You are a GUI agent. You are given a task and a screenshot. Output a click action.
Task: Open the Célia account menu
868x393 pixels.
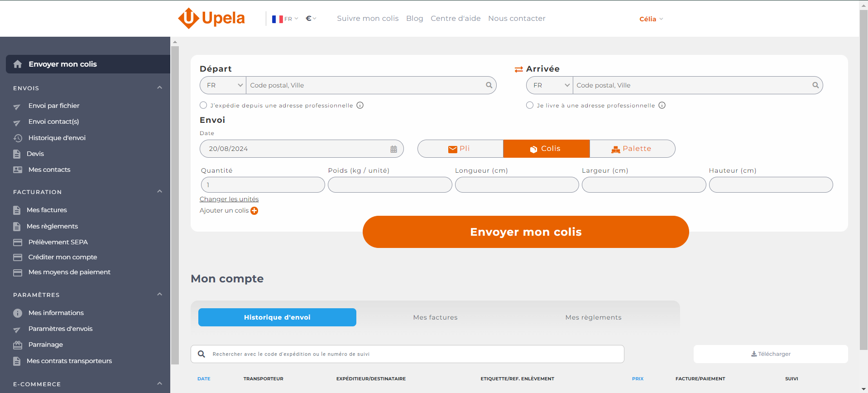pos(651,19)
